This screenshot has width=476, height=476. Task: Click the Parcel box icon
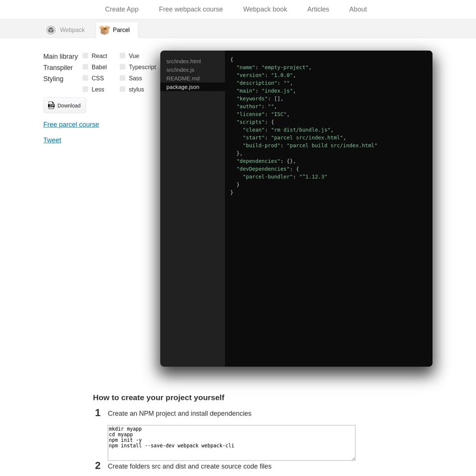104,30
